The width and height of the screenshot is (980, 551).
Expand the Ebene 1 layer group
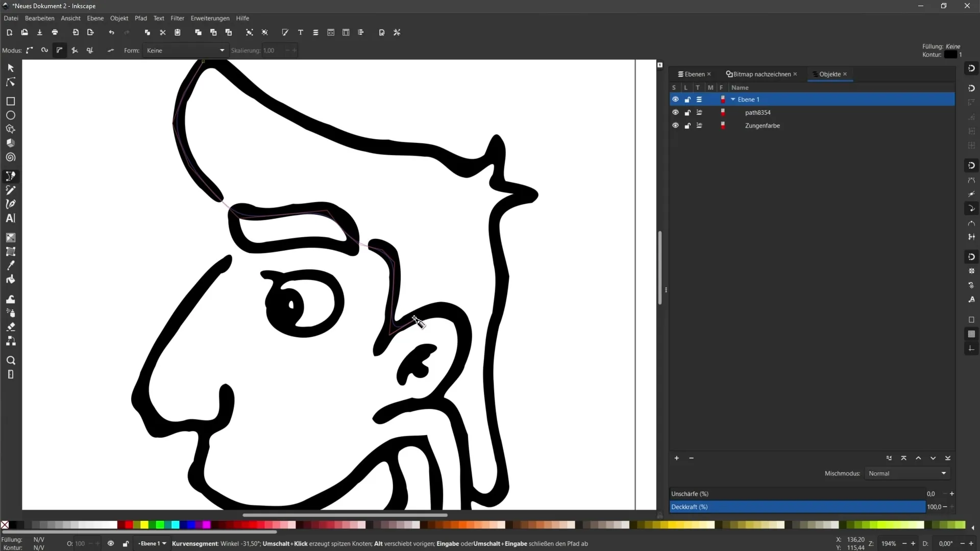coord(733,99)
